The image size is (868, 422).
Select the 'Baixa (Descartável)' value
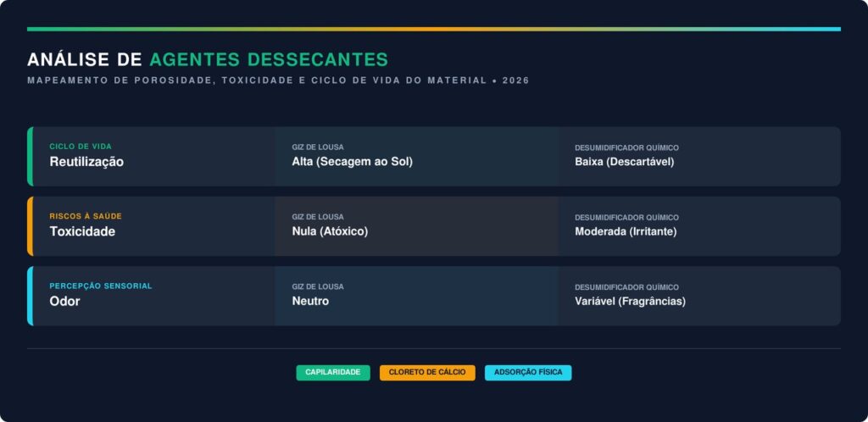624,162
